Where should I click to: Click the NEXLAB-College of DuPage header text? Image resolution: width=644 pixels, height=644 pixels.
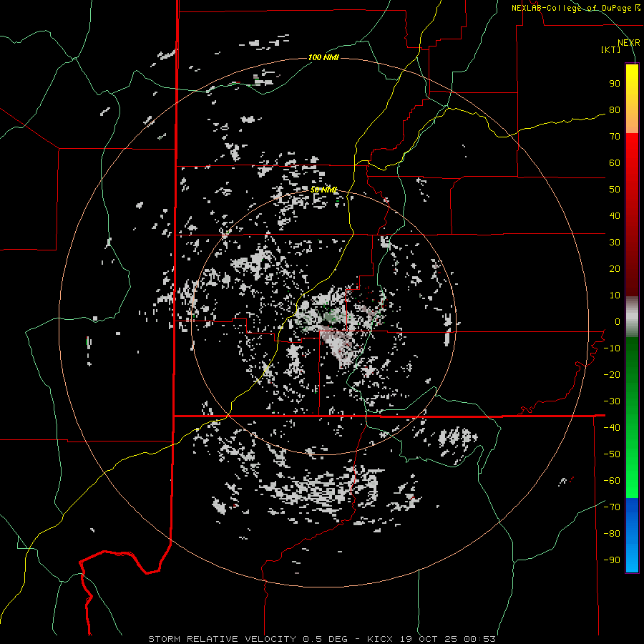point(576,8)
